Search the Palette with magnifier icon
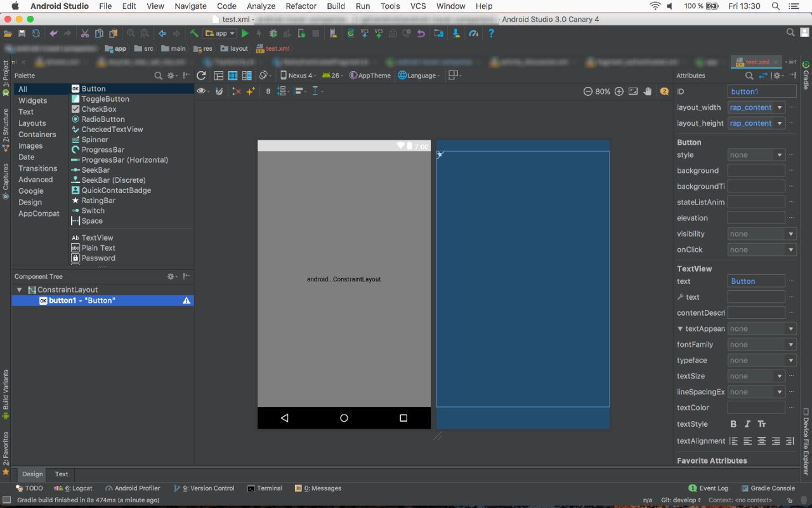 [x=159, y=76]
